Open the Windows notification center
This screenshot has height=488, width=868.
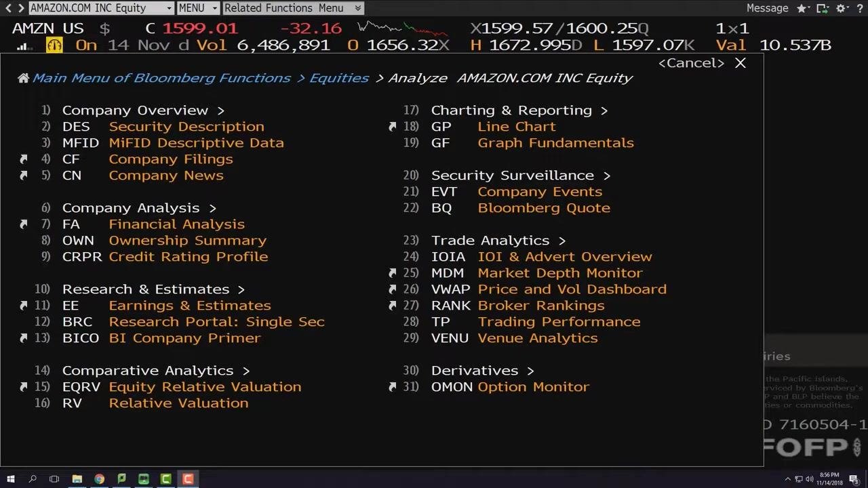(x=854, y=479)
